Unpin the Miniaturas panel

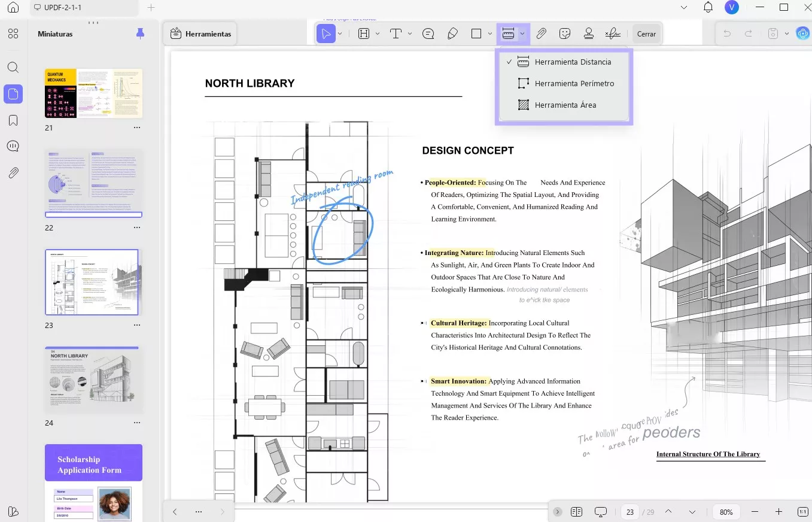click(x=140, y=34)
